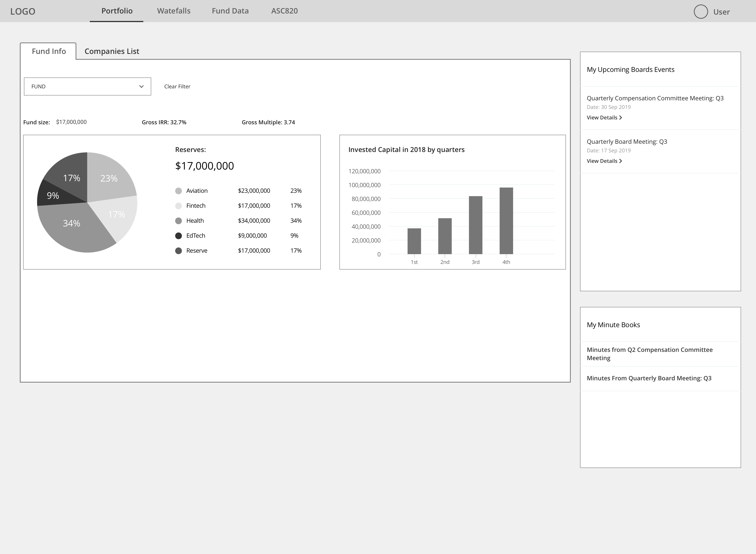This screenshot has width=756, height=554.
Task: Click the Clear Filter button
Action: (x=177, y=86)
